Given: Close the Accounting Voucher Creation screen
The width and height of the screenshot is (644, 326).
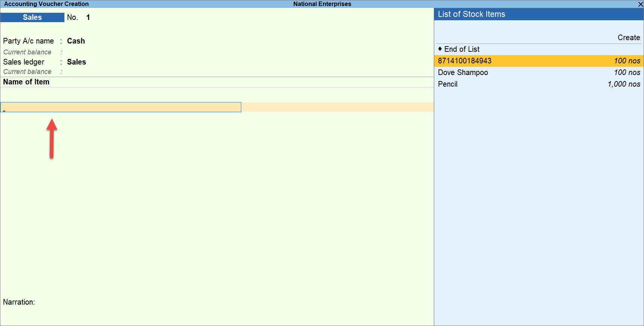Looking at the screenshot, I should click(x=640, y=4).
